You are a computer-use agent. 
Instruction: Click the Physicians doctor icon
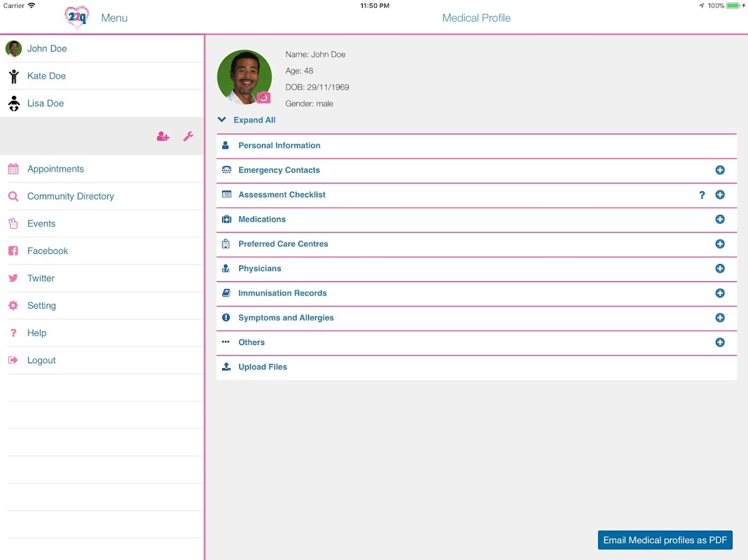click(x=226, y=268)
